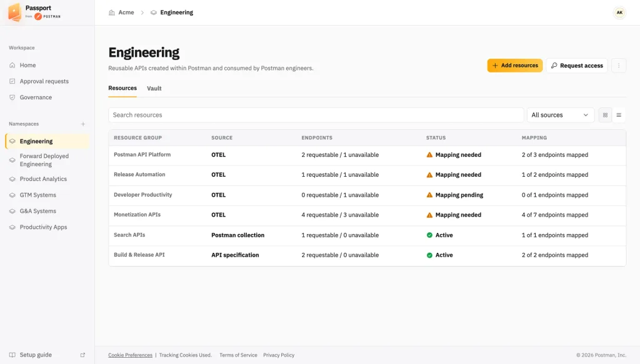Viewport: 640px width, 364px height.
Task: Click the Mapping pending status text
Action: [x=459, y=195]
